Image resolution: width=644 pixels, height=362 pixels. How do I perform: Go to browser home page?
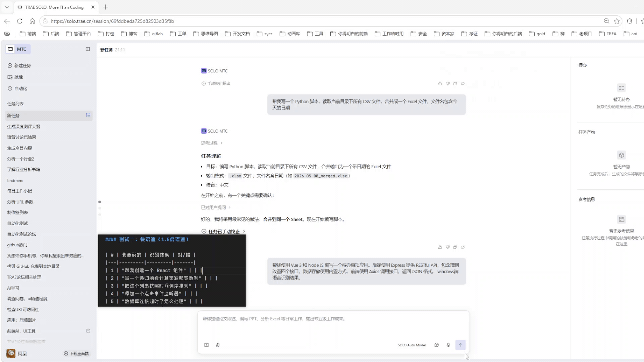coord(32,21)
